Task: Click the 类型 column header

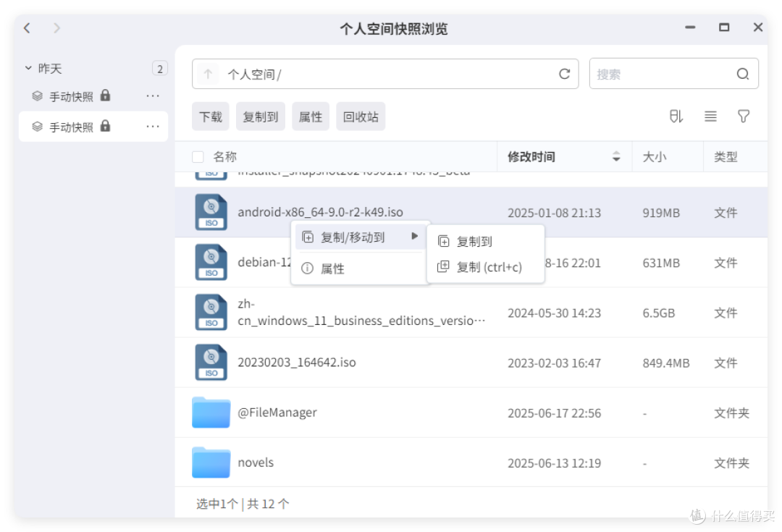Action: tap(726, 157)
